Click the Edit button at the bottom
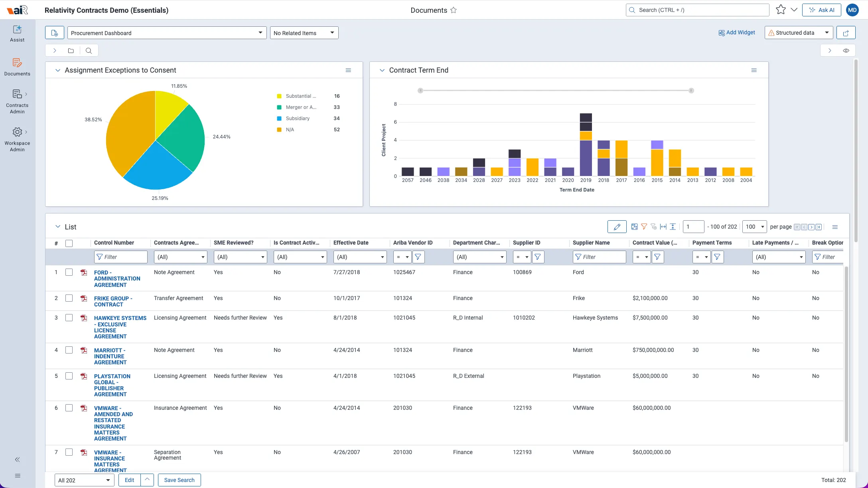Viewport: 868px width, 488px height. (130, 480)
